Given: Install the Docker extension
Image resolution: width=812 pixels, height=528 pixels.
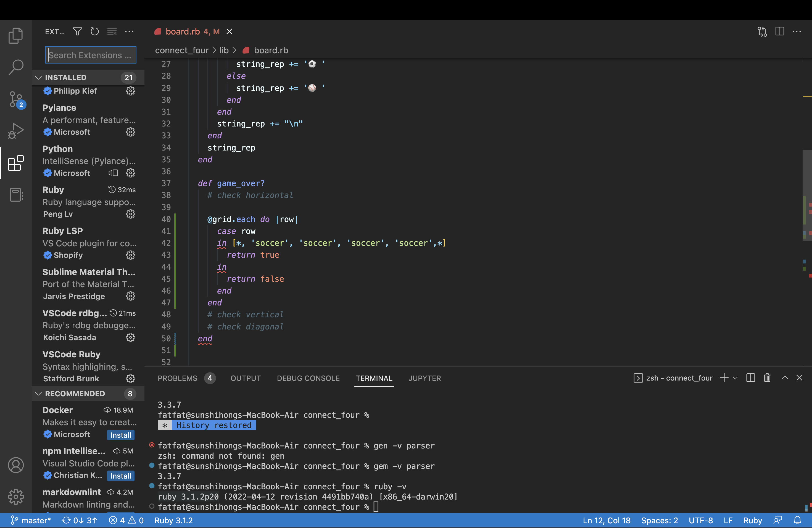Looking at the screenshot, I should [120, 435].
